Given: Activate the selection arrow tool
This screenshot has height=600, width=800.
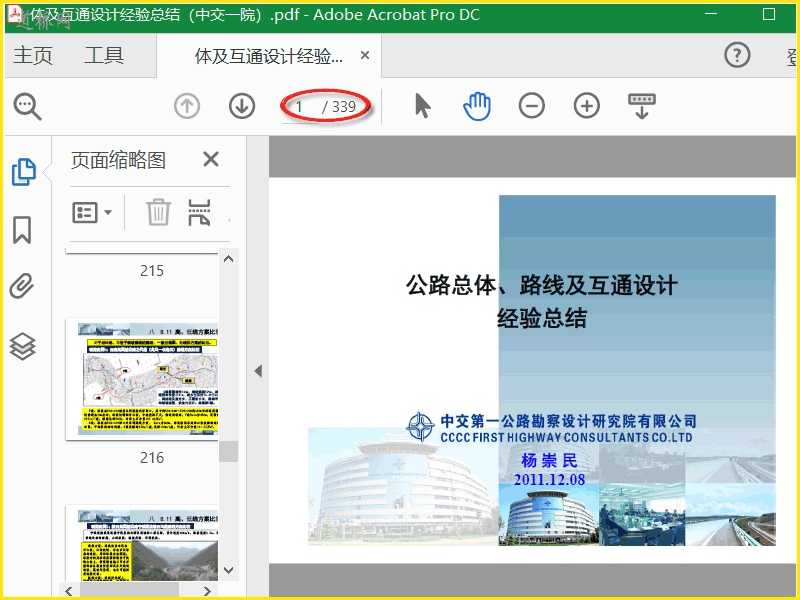Looking at the screenshot, I should click(422, 106).
